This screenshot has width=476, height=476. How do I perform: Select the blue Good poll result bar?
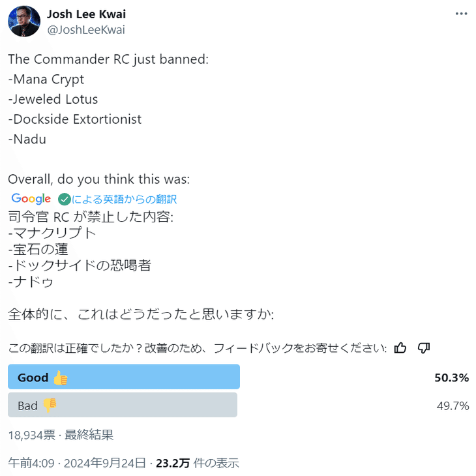point(124,377)
